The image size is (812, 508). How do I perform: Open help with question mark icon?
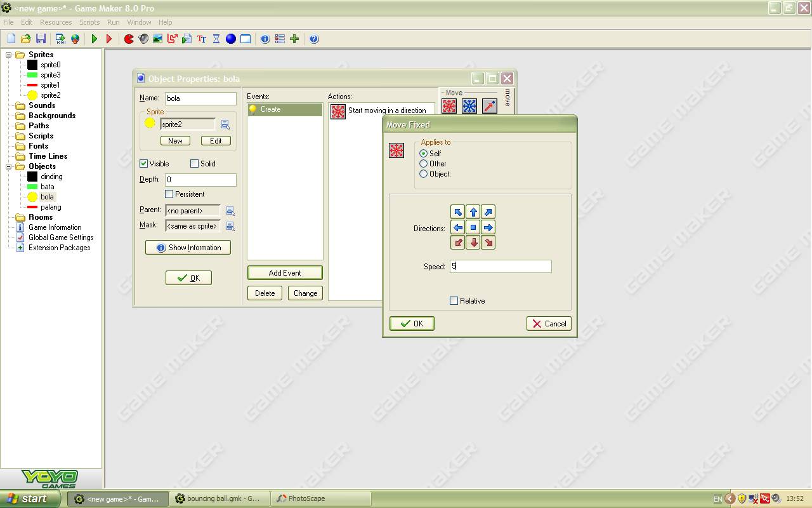pyautogui.click(x=314, y=39)
